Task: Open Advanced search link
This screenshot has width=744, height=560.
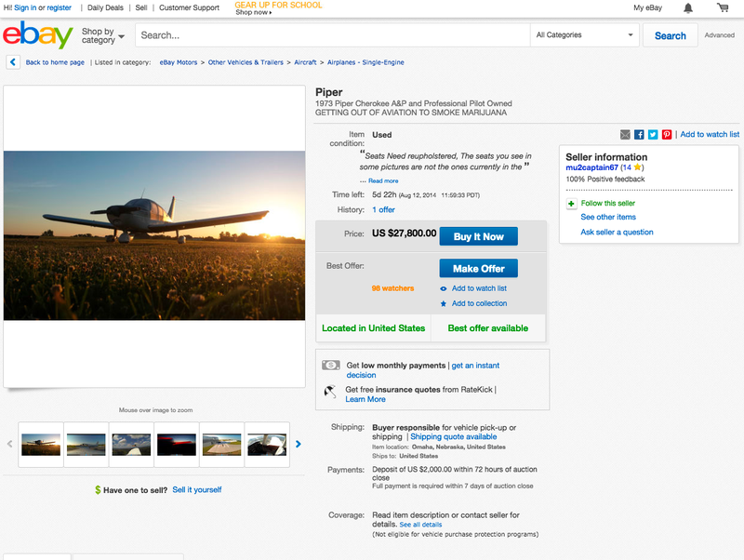Action: (x=719, y=35)
